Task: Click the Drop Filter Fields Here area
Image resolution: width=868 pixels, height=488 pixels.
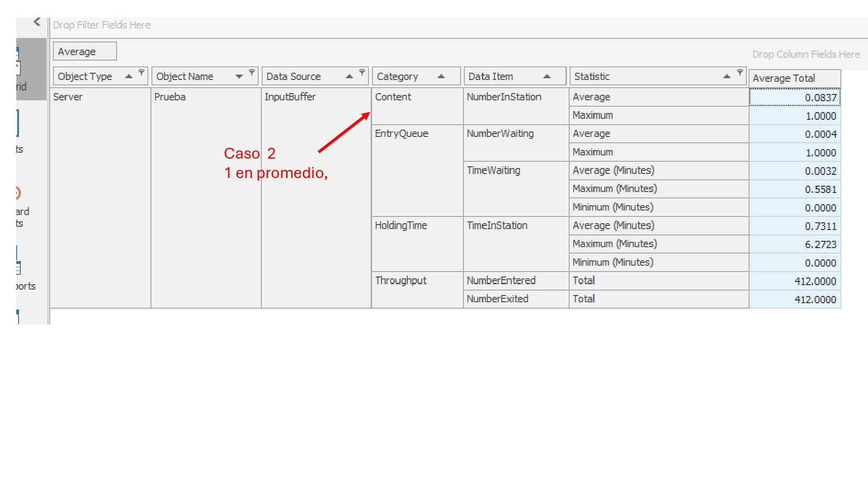Action: pos(102,25)
